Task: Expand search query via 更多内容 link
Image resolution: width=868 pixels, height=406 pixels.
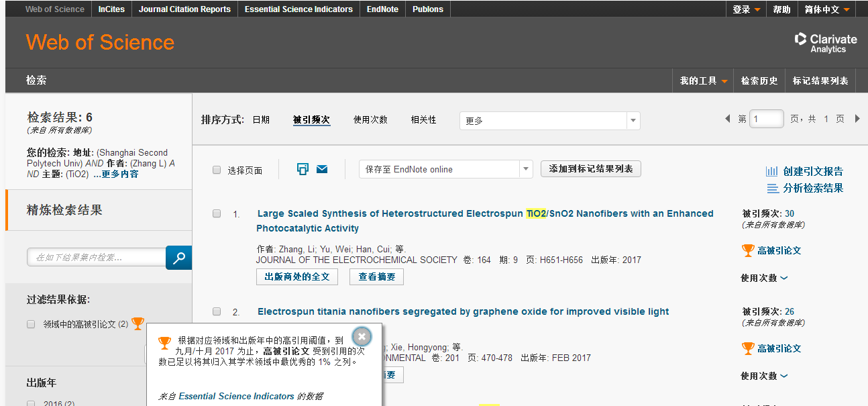Action: click(x=120, y=174)
